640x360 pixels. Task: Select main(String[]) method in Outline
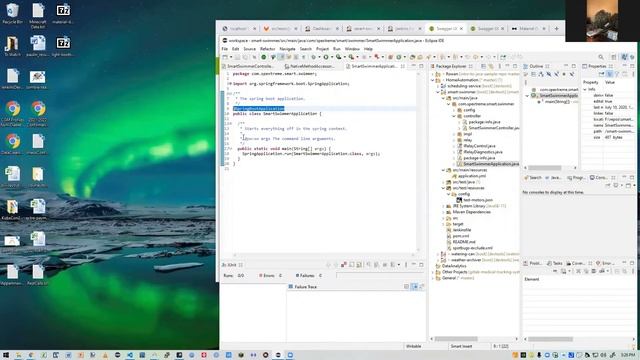tap(557, 102)
